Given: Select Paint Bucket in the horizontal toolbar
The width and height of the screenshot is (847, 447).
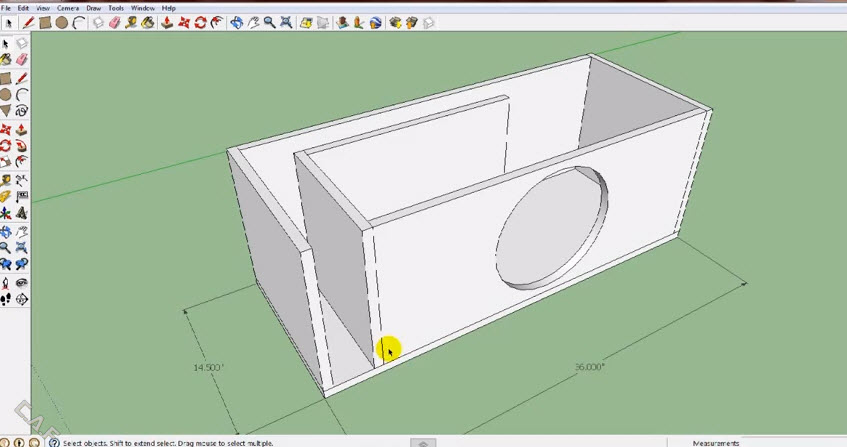Looking at the screenshot, I should click(148, 23).
